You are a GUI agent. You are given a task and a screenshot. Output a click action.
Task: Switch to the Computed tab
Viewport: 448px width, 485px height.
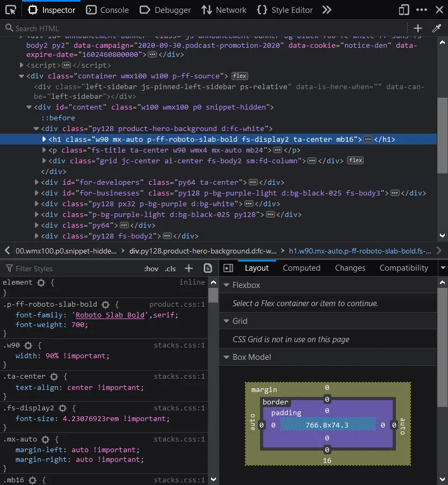tap(302, 268)
